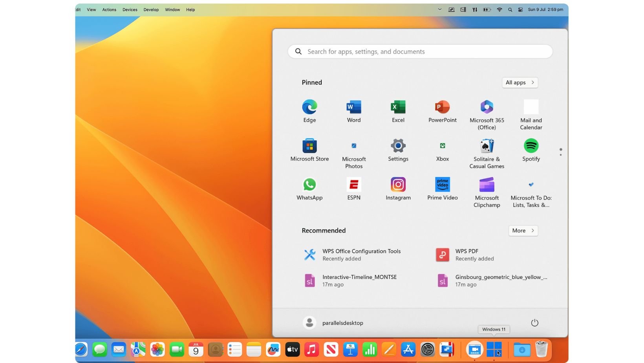This screenshot has width=644, height=363.
Task: Open Notes from the Dock
Action: (254, 349)
